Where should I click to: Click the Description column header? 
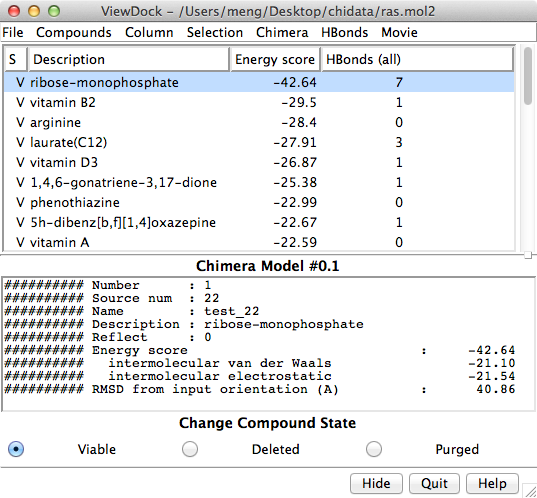[129, 59]
